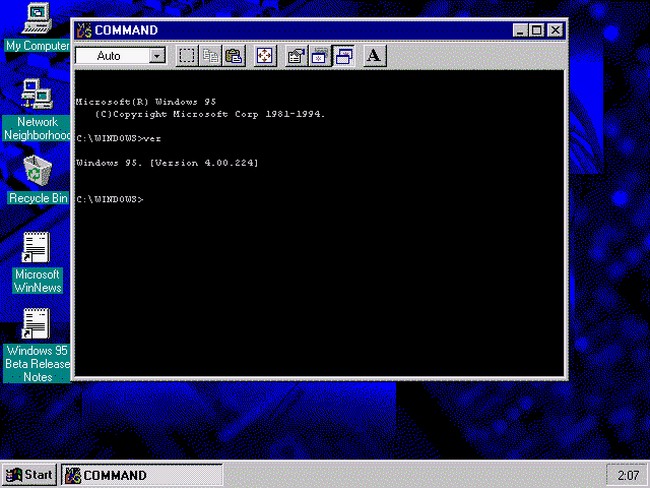Screen dimensions: 650x488
Task: Click the Copy icon in toolbar
Action: tap(210, 56)
